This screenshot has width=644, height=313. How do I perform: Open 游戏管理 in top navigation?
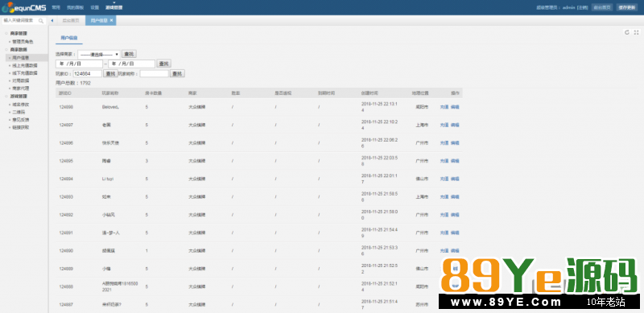tap(114, 7)
